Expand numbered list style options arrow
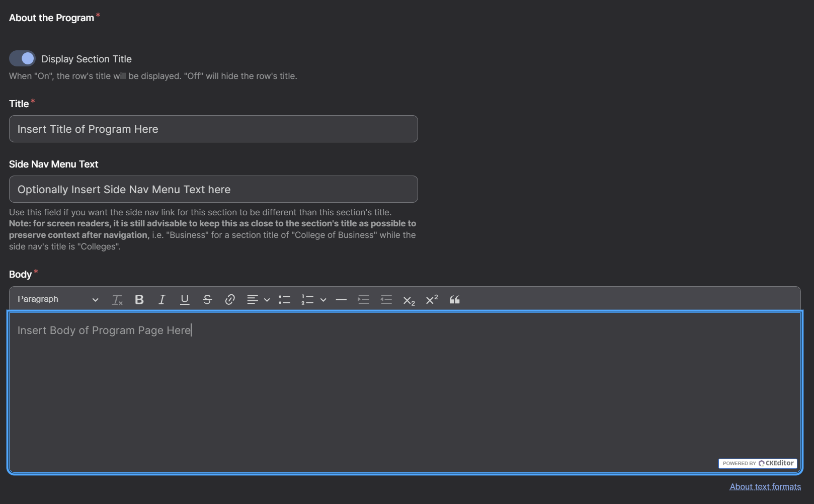Screen dimensions: 814x504 click(x=323, y=300)
